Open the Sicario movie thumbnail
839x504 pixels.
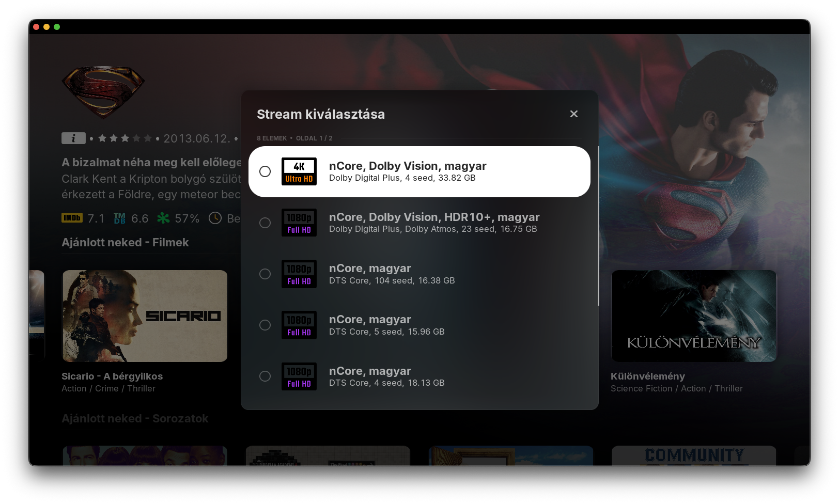pos(145,316)
